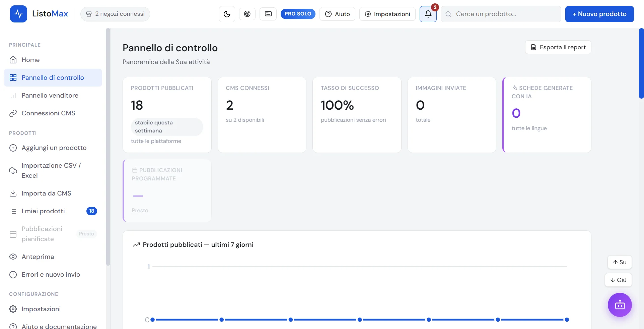The image size is (644, 329).
Task: Click Schede generate con IA card
Action: coord(547,115)
